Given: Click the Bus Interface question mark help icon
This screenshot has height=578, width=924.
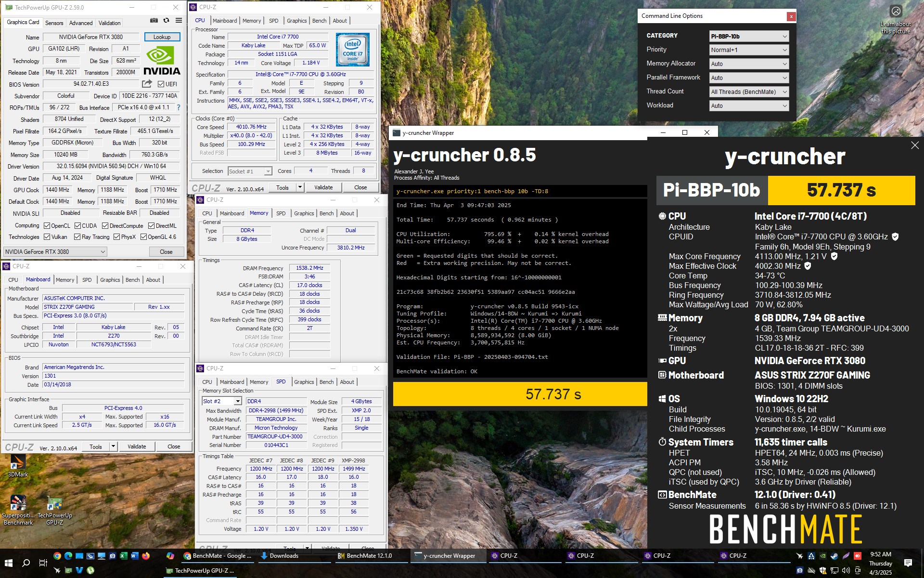Looking at the screenshot, I should 179,107.
